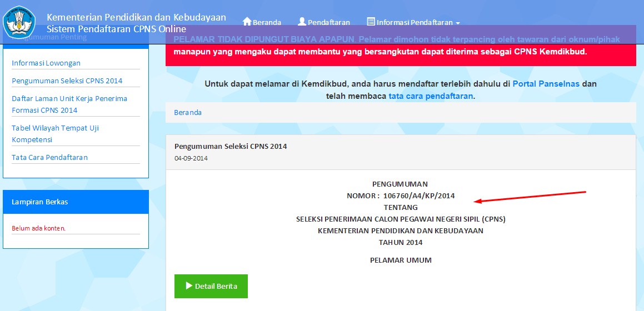Click the Pengumuman Seleksi CPNS 2014 news heading
The height and width of the screenshot is (311, 644).
pos(231,147)
